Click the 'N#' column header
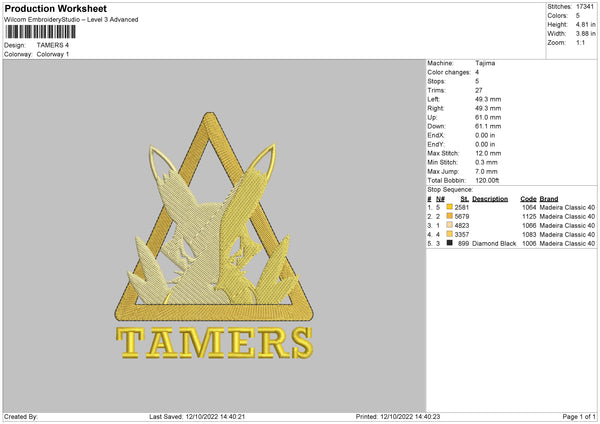600x424 pixels. [440, 199]
